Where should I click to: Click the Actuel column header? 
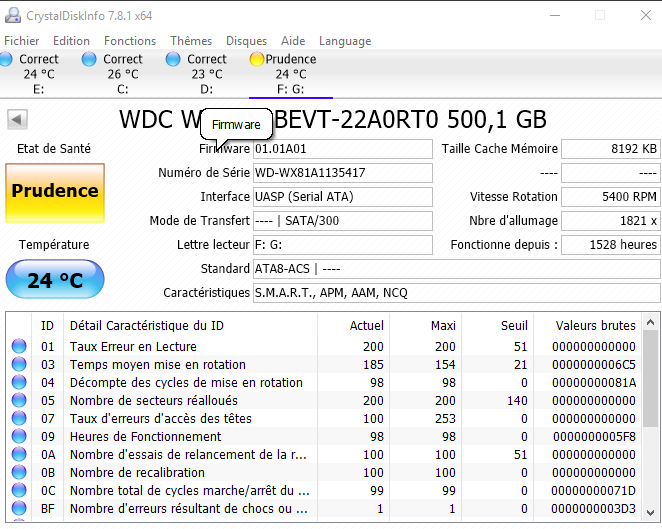(353, 326)
